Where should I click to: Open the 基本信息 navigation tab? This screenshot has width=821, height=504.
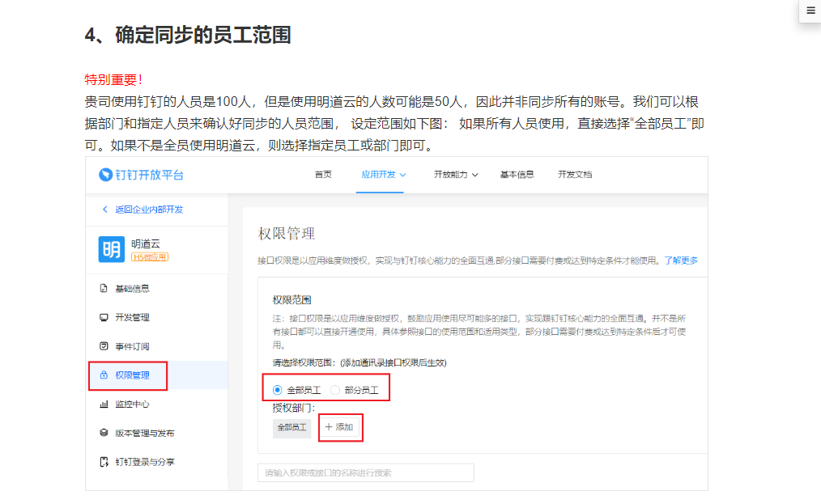coord(517,175)
